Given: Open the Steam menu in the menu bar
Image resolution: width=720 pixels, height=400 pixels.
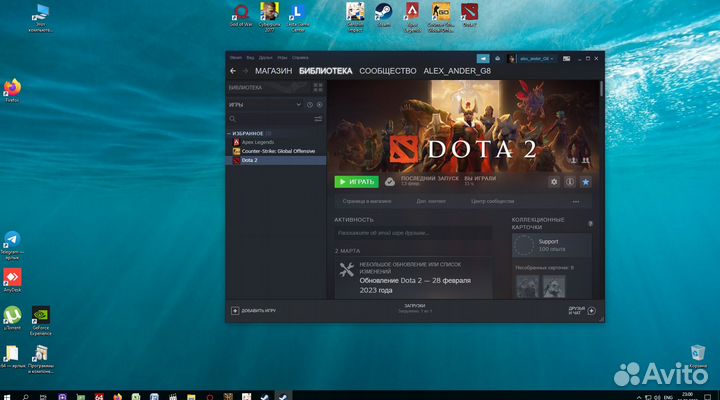Looking at the screenshot, I should 236,58.
